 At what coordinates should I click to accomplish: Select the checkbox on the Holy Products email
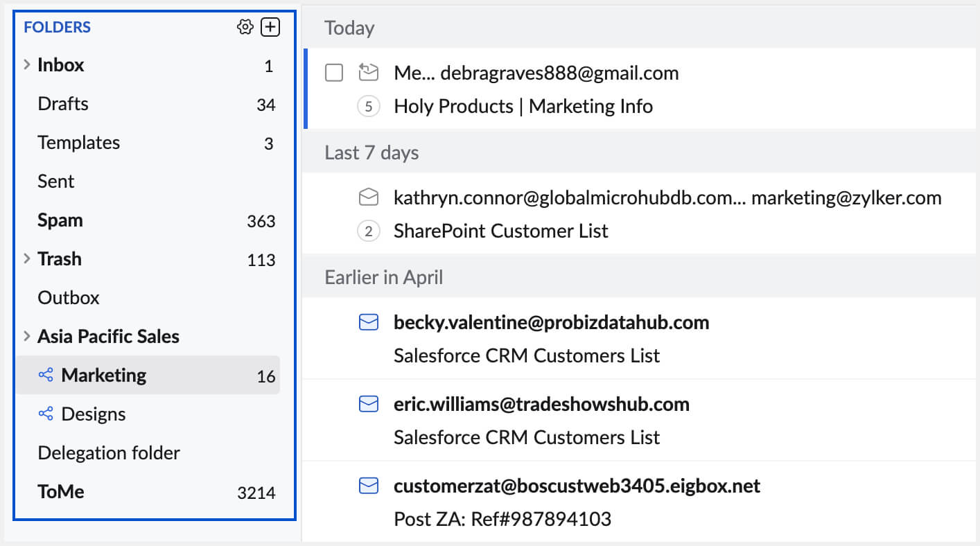[x=333, y=72]
